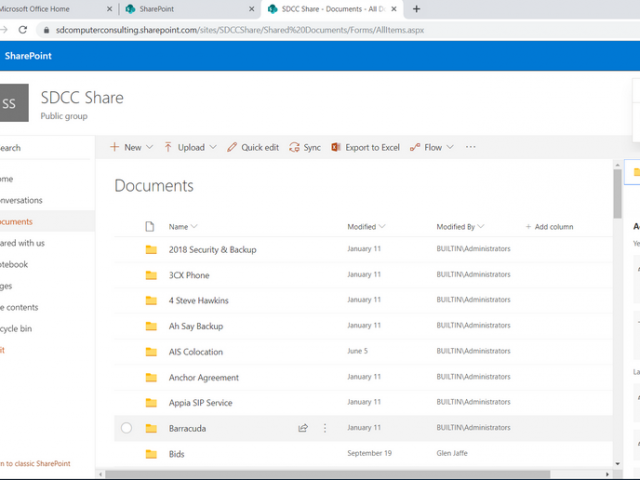The width and height of the screenshot is (640, 480).
Task: Click the Export to Excel icon
Action: 336,147
